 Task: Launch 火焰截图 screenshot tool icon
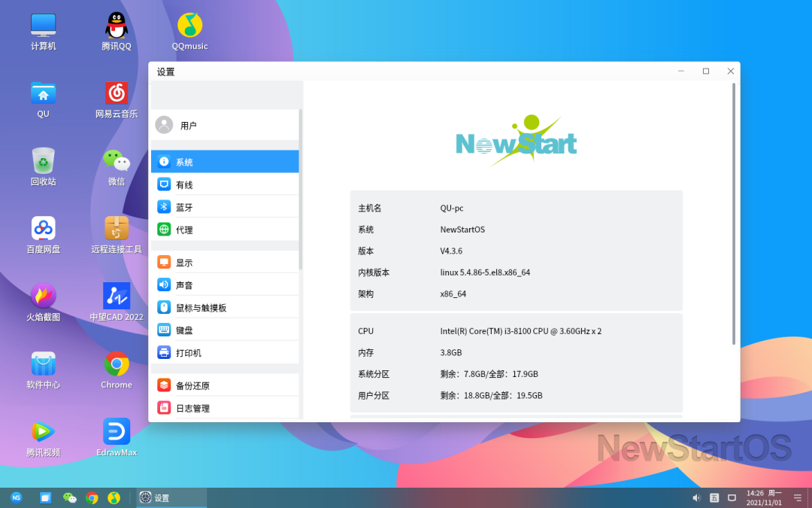point(43,303)
